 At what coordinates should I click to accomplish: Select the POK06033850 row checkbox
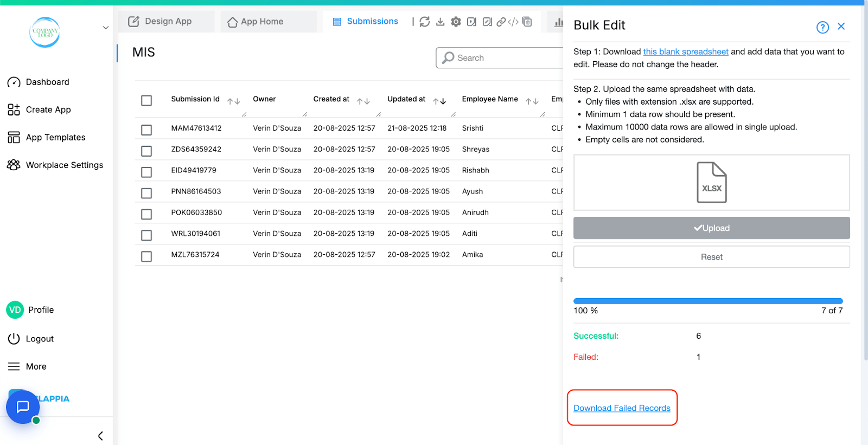[x=146, y=214]
